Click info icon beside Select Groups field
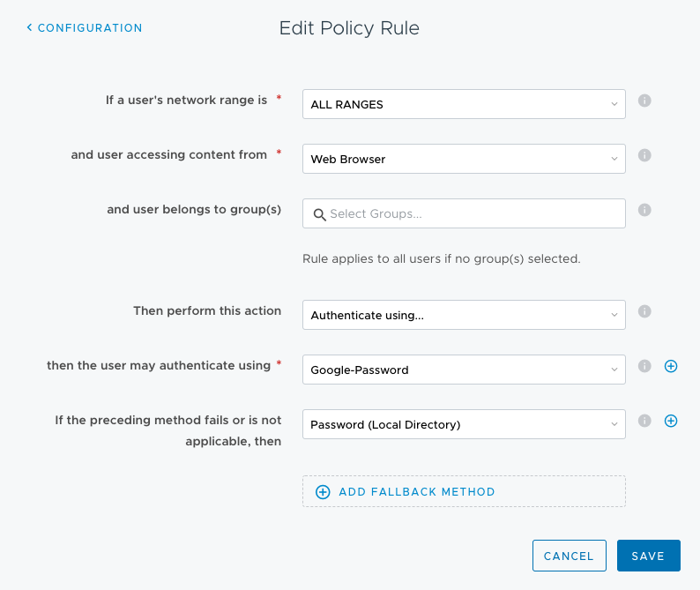The width and height of the screenshot is (700, 590). coord(644,210)
